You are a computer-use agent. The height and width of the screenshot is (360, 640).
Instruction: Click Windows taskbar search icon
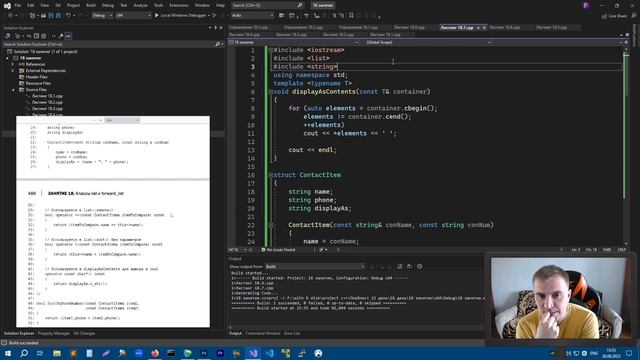click(24, 353)
